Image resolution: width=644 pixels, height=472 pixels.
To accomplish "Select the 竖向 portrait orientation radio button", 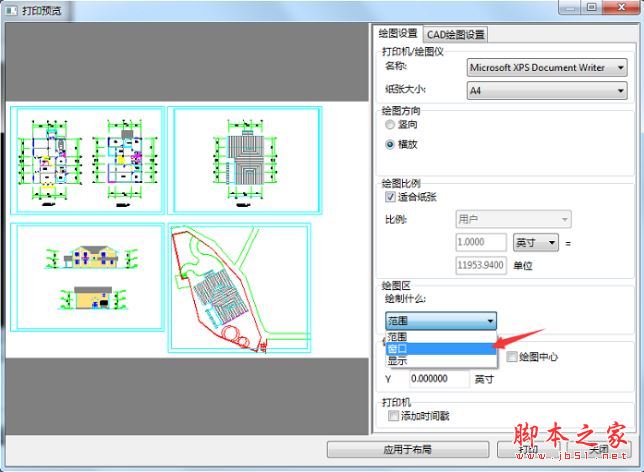I will coord(390,124).
